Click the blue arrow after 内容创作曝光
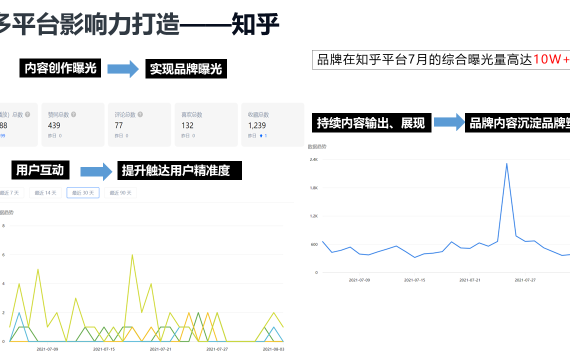570x360 pixels. pyautogui.click(x=123, y=69)
